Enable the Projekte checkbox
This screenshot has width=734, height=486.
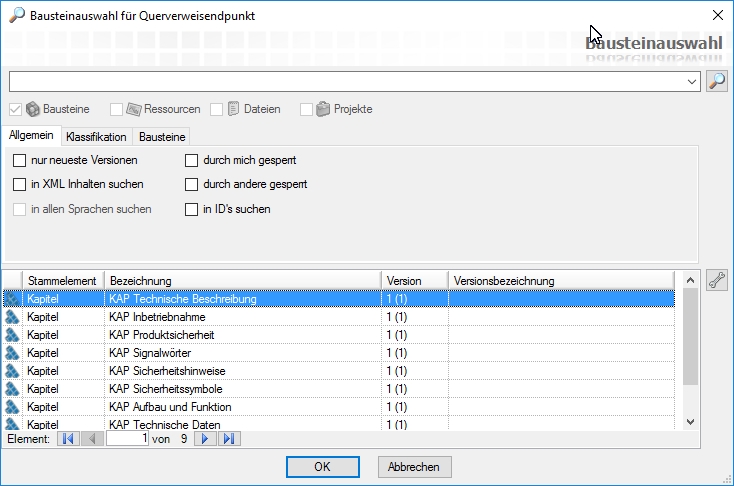point(306,110)
